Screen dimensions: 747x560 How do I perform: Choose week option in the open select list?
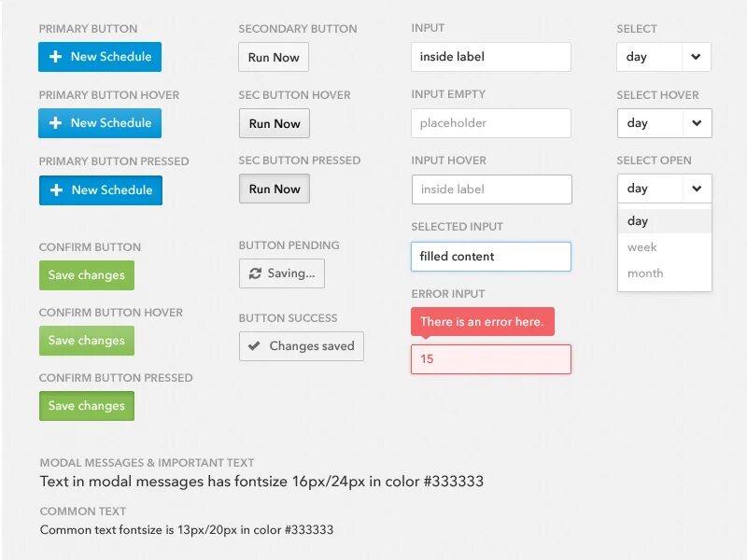(x=665, y=247)
